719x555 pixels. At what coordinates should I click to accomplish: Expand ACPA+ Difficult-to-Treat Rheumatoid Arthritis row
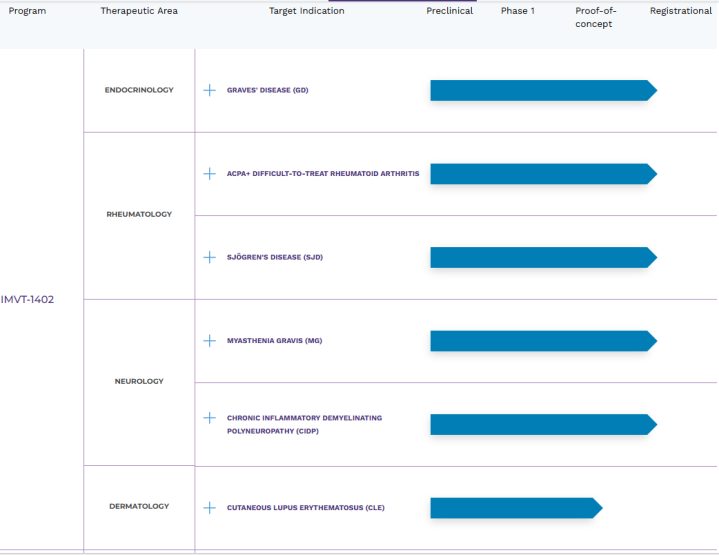click(210, 174)
